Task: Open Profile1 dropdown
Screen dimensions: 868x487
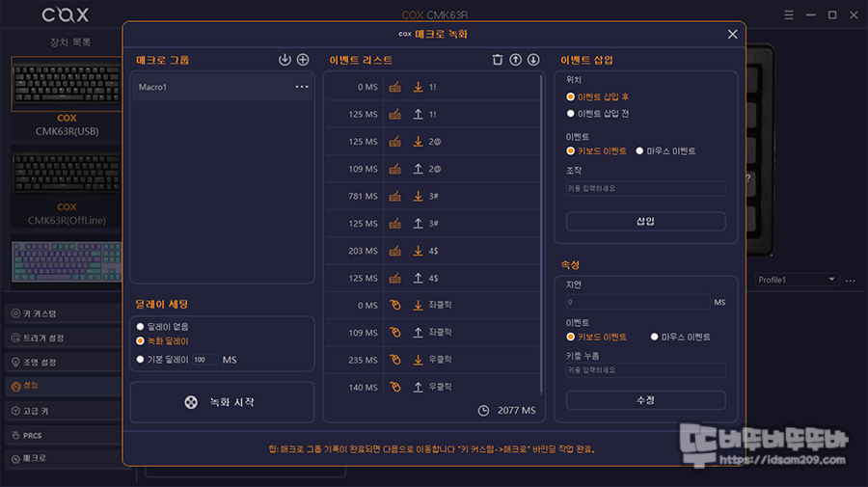Action: click(x=797, y=280)
